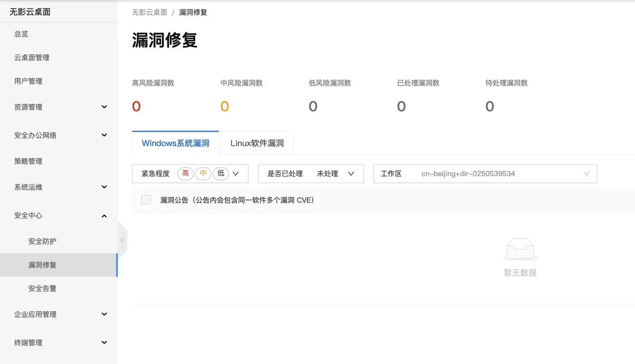Switch to the Windows系统漏洞 tab
Viewport: 635px width, 364px height.
[x=176, y=143]
